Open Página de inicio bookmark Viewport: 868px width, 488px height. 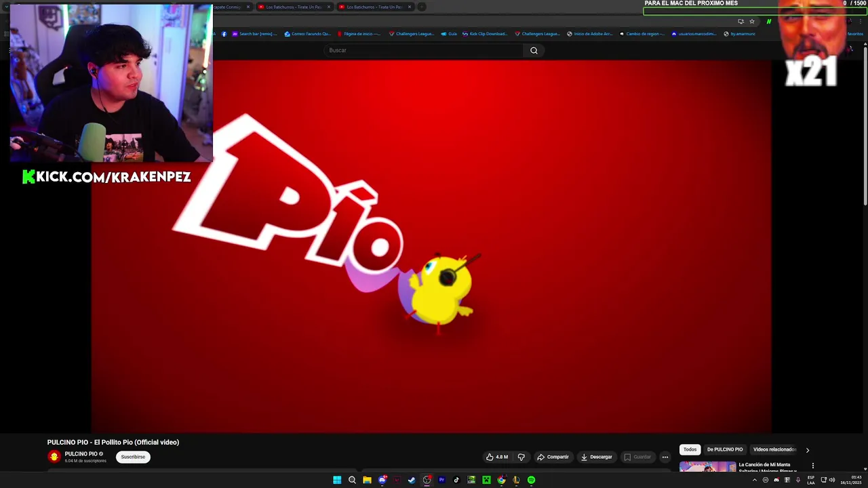pos(359,34)
